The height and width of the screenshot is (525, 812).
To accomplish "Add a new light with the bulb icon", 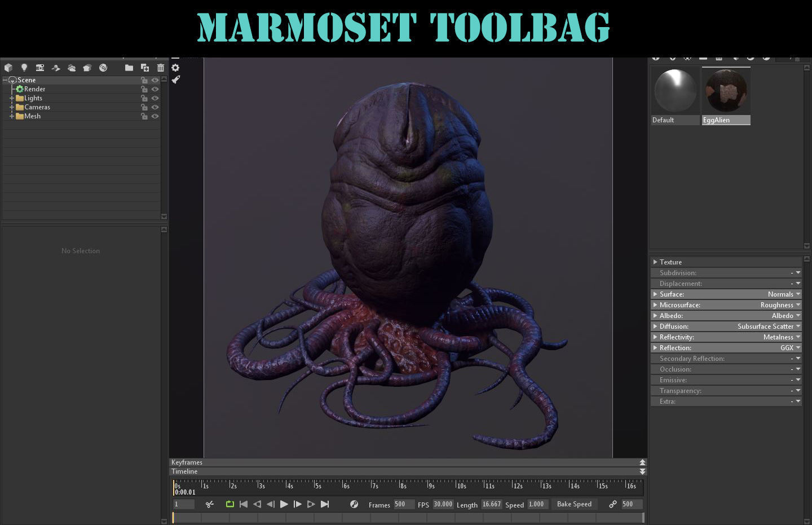I will [x=24, y=68].
